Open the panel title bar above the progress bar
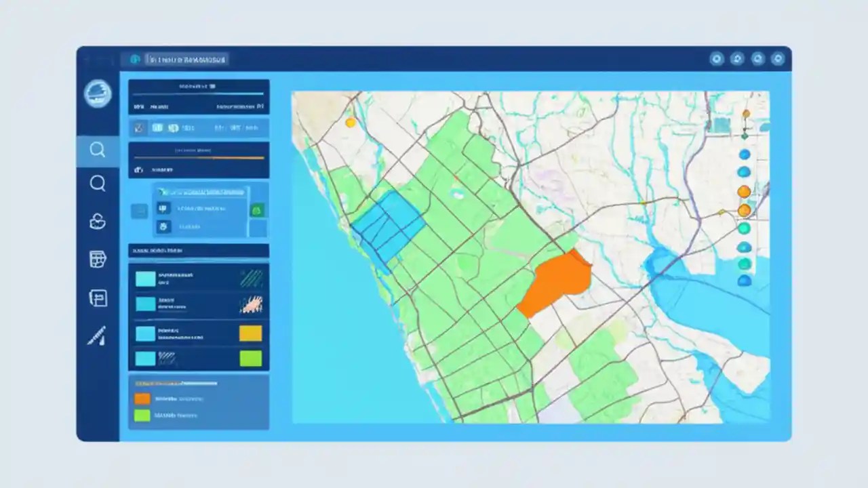Image resolution: width=868 pixels, height=488 pixels. (x=198, y=86)
